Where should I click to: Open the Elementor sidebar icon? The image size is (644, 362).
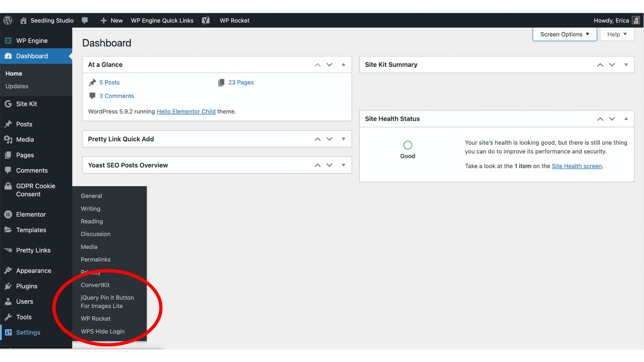tap(8, 214)
